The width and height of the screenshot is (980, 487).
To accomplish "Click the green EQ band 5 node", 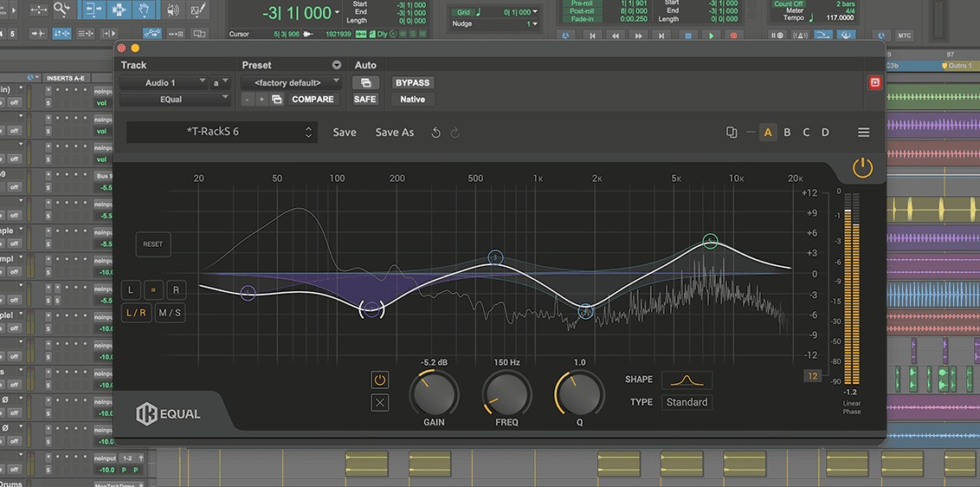I will pyautogui.click(x=710, y=240).
